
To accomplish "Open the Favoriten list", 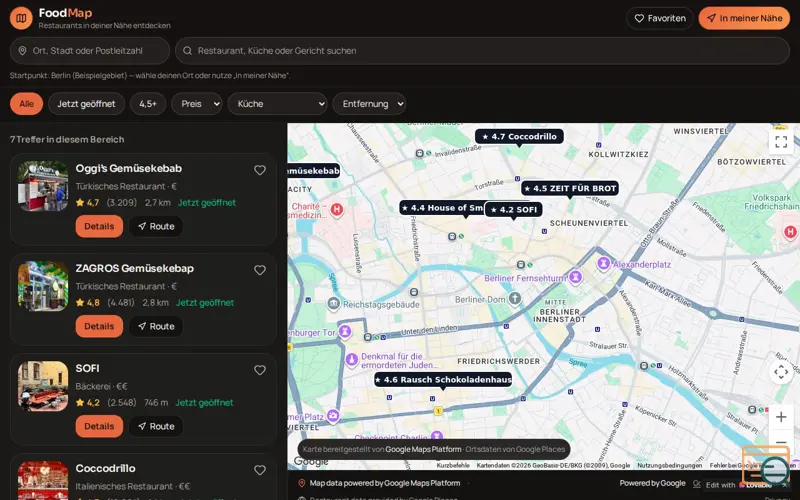I will point(660,18).
